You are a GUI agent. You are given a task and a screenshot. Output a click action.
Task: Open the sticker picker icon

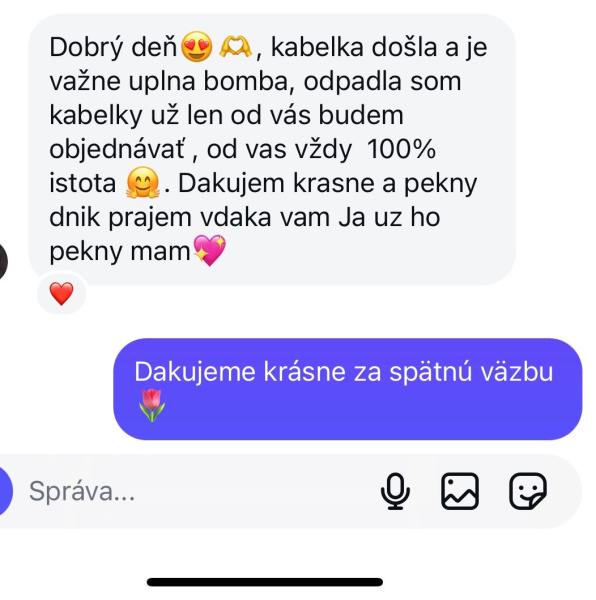528,491
